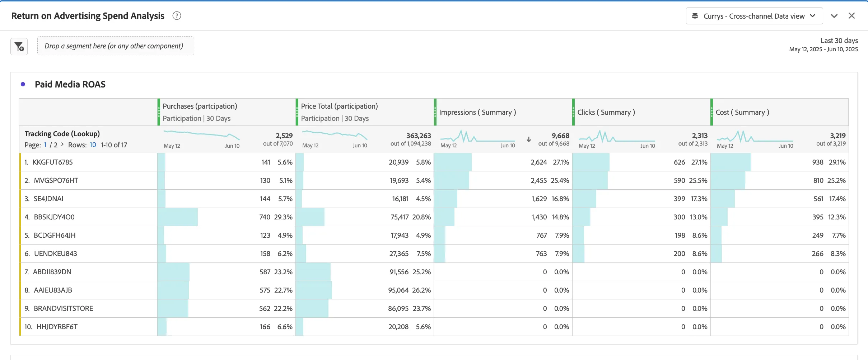Click the Price Total sparkline trend chart

[x=335, y=136]
